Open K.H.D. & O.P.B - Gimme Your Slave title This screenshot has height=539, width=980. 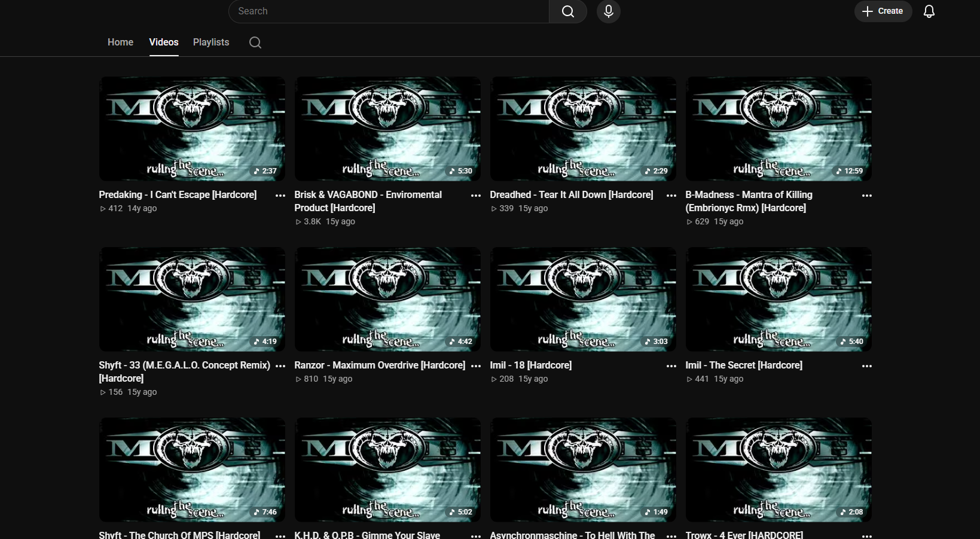(367, 535)
